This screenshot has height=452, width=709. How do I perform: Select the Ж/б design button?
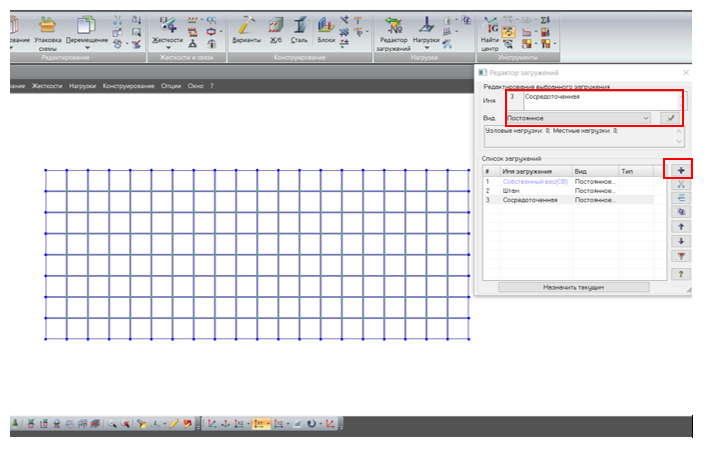point(276,30)
